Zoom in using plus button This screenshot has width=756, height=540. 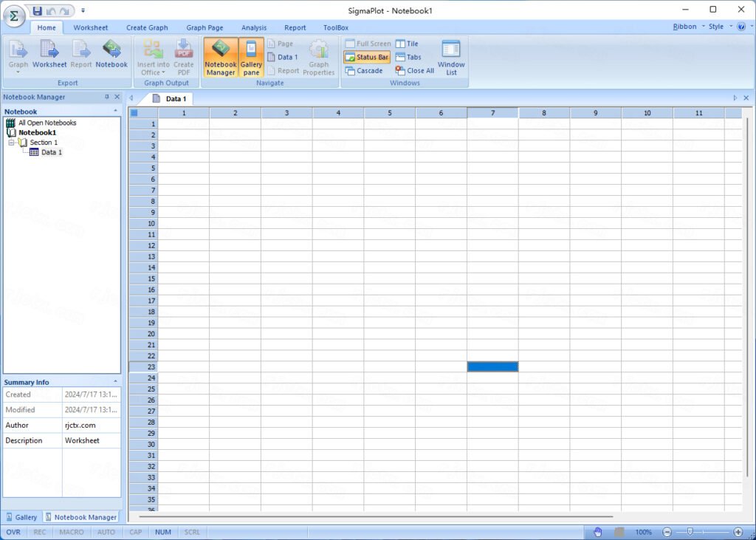738,532
